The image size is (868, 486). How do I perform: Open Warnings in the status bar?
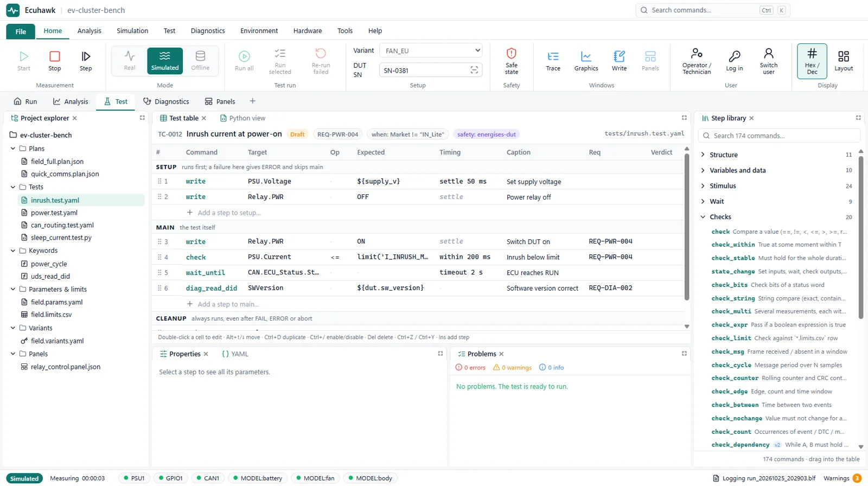(x=842, y=478)
